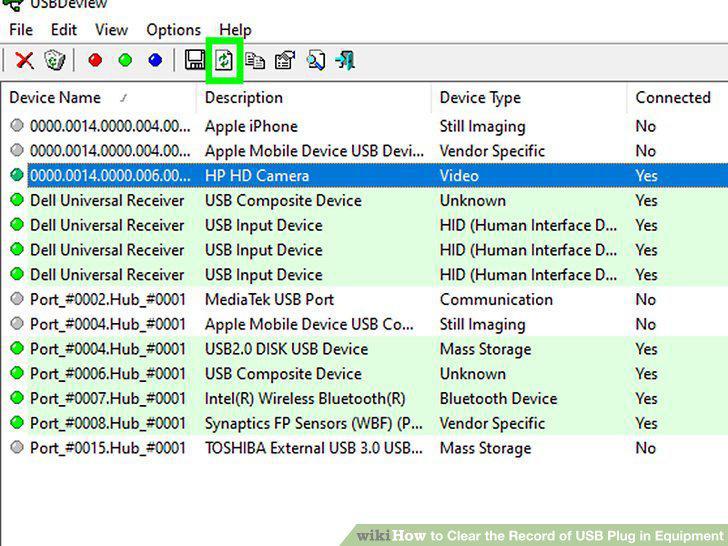
Task: Click the Video device type cell
Action: (459, 176)
